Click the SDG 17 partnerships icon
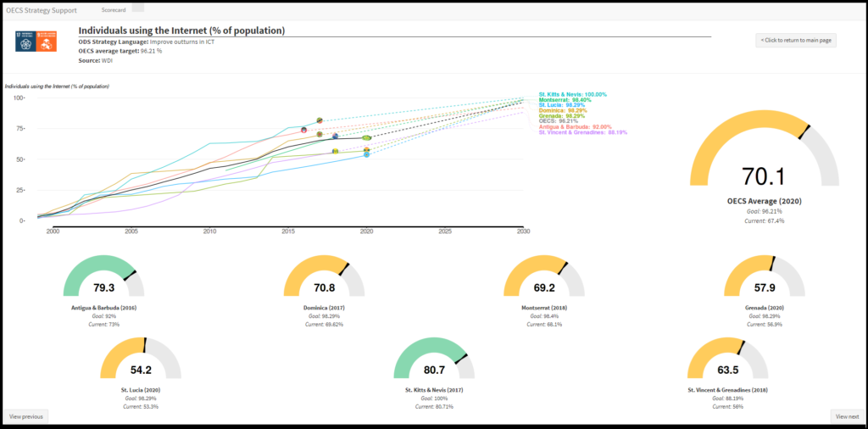This screenshot has height=429, width=868. coord(25,39)
